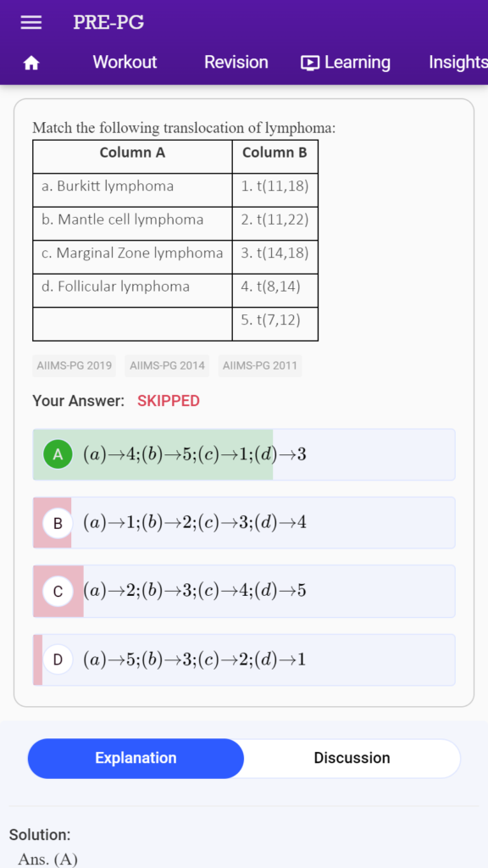Select the option D circle
This screenshot has height=868, width=488.
[x=58, y=659]
